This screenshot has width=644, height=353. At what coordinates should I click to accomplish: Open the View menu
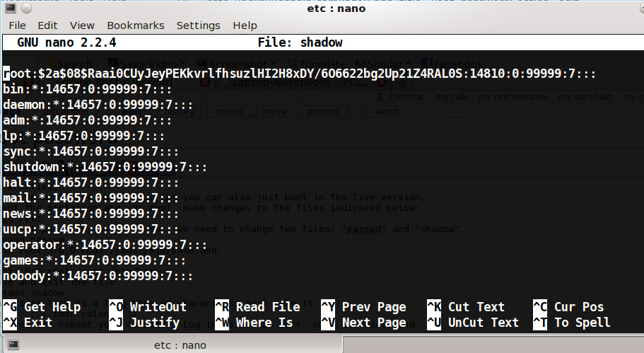click(x=82, y=25)
